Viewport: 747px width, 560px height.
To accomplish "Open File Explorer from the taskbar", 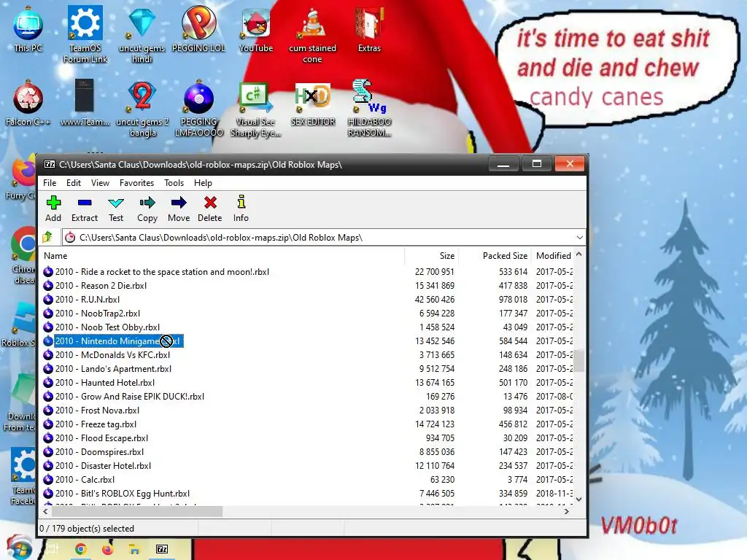I will (x=134, y=549).
